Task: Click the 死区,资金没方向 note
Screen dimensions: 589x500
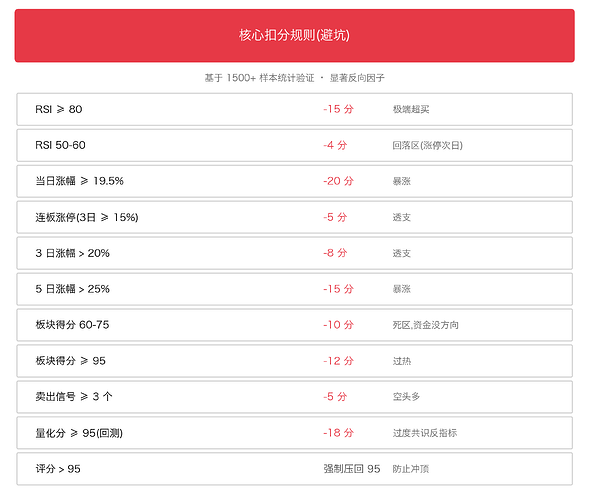Action: 426,325
